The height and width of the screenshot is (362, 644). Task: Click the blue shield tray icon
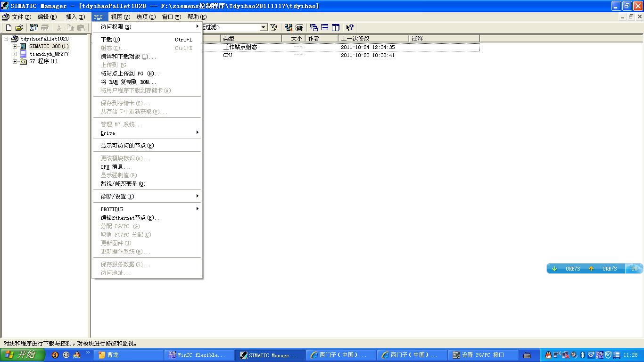(608, 355)
